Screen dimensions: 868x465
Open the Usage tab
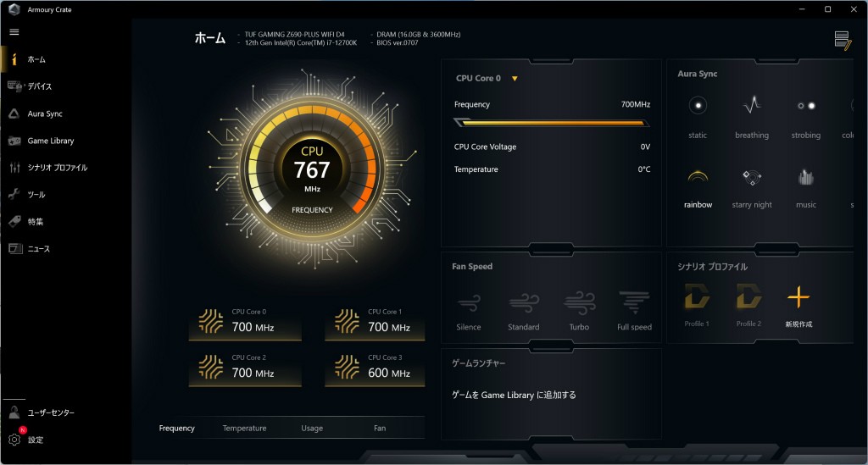tap(312, 429)
